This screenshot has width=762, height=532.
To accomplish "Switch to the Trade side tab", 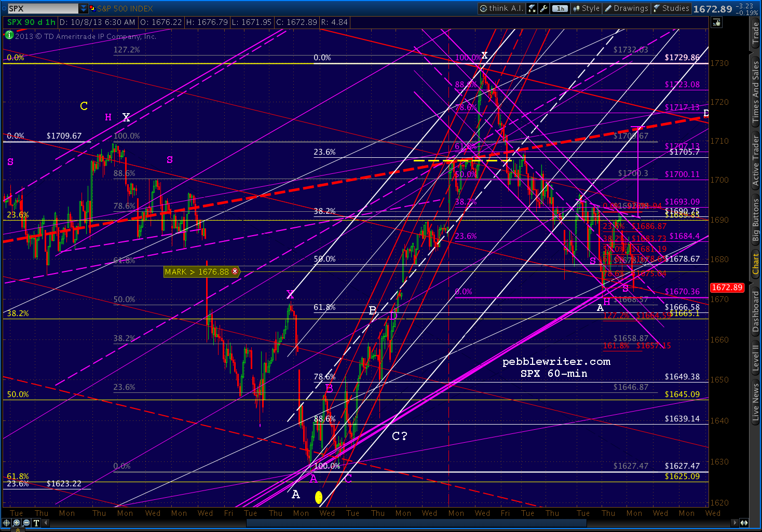I will pos(755,33).
